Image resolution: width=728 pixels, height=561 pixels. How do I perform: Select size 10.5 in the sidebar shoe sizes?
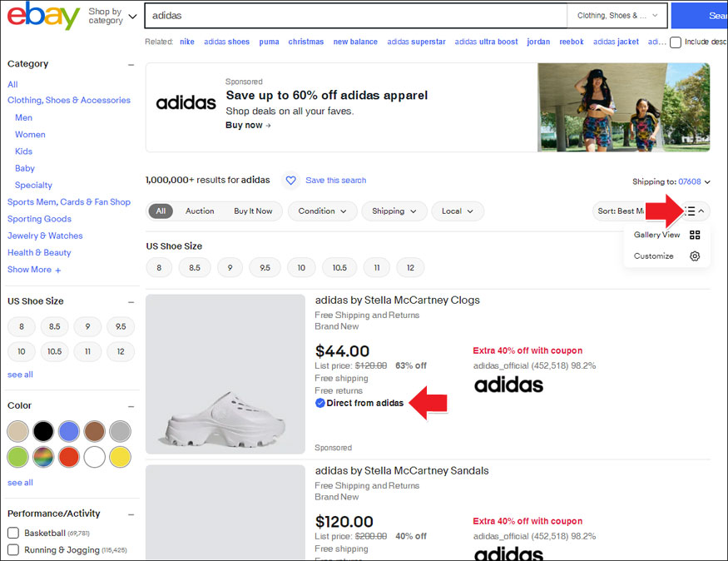(54, 351)
